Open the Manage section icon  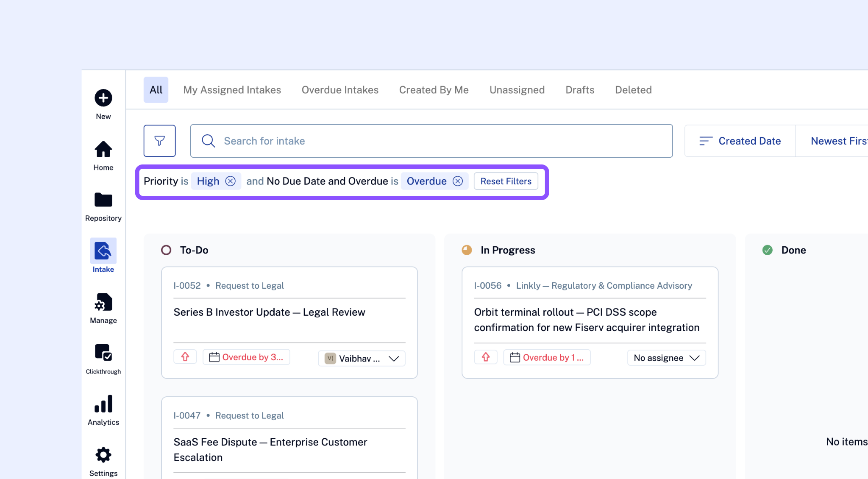[x=103, y=302]
